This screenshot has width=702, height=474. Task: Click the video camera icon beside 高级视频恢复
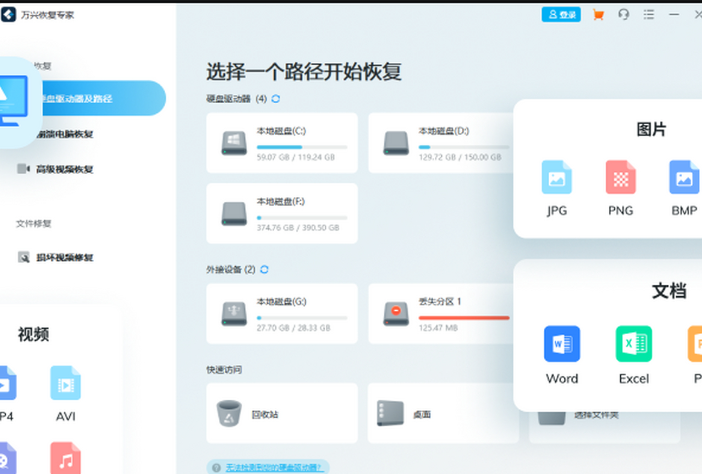(23, 169)
